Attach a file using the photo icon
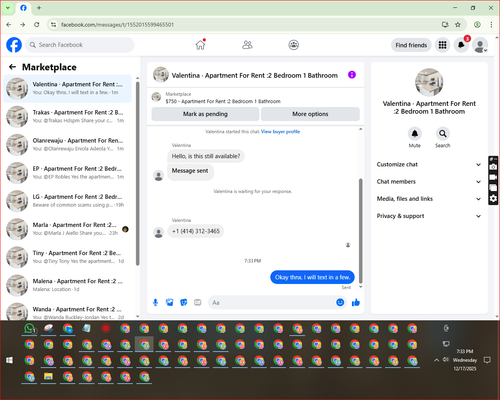 coord(170,302)
